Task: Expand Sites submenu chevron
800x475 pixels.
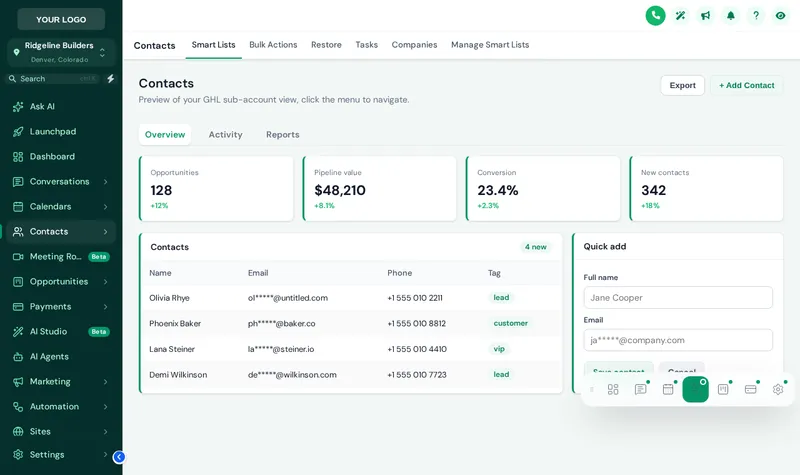Action: tap(105, 432)
